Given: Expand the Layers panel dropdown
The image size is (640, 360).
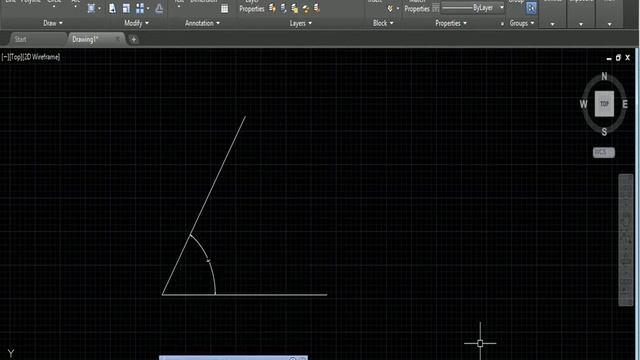Looking at the screenshot, I should coord(301,23).
